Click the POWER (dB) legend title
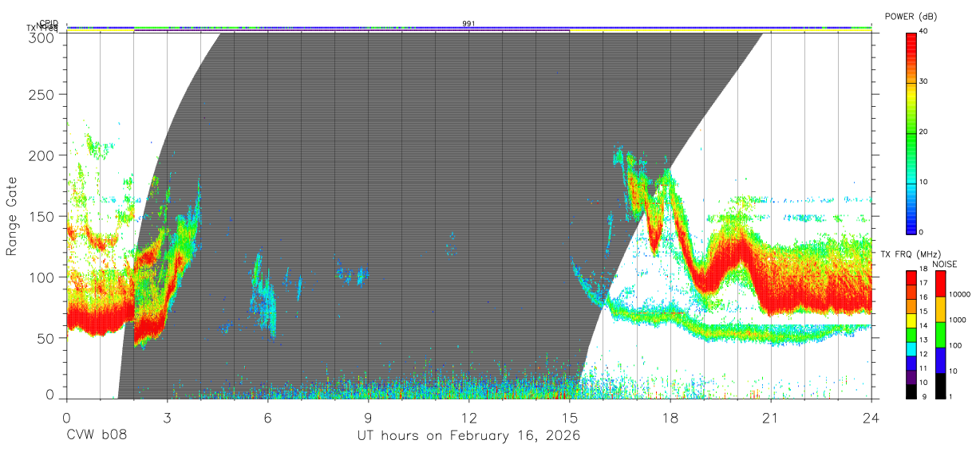 pos(911,17)
